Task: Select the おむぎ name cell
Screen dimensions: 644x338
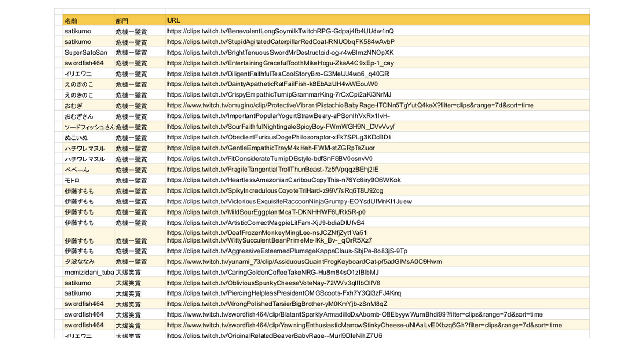Action: [88, 106]
